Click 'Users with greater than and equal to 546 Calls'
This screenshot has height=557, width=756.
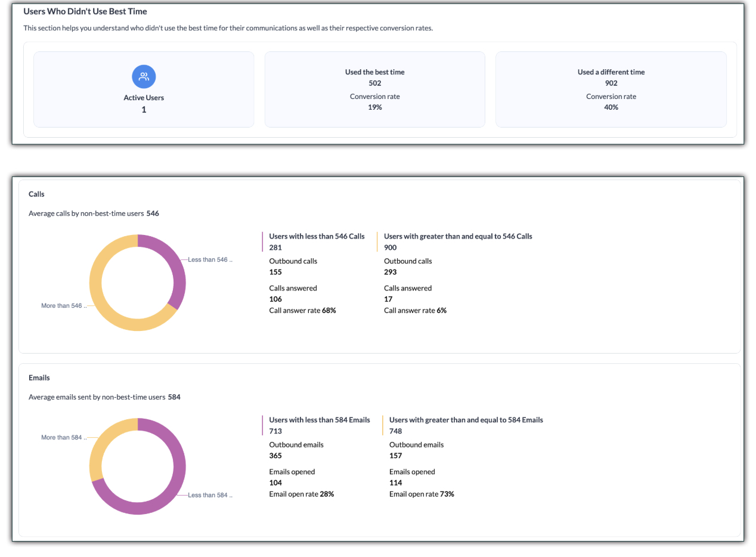point(458,237)
